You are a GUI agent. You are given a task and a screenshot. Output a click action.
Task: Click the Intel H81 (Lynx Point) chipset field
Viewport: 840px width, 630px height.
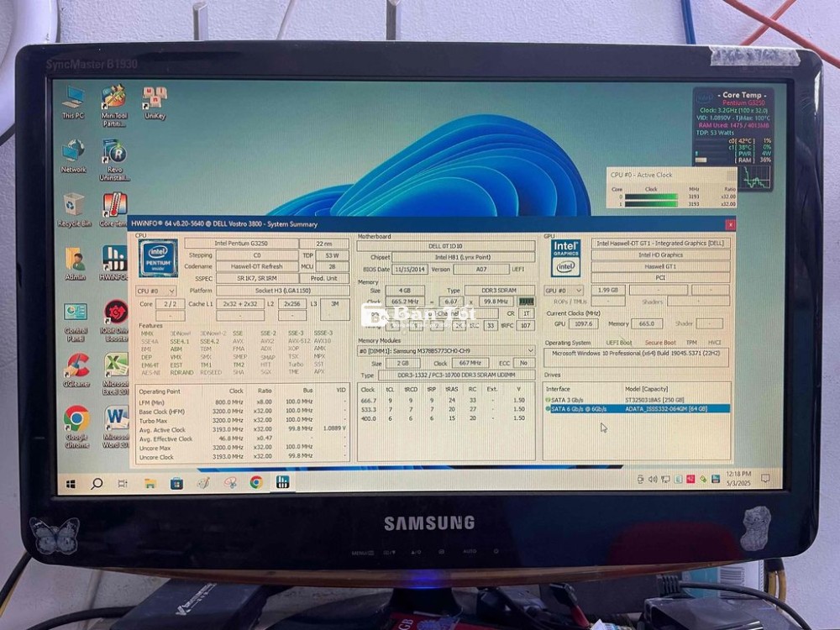(x=463, y=257)
